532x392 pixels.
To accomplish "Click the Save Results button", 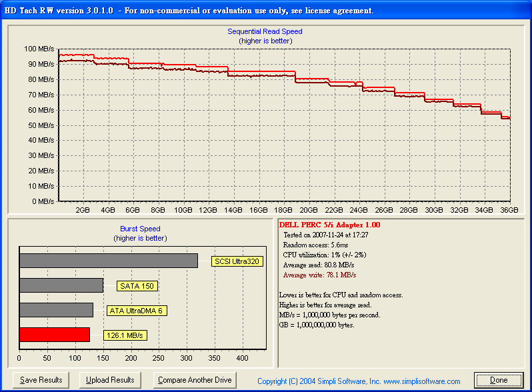I will pos(41,380).
